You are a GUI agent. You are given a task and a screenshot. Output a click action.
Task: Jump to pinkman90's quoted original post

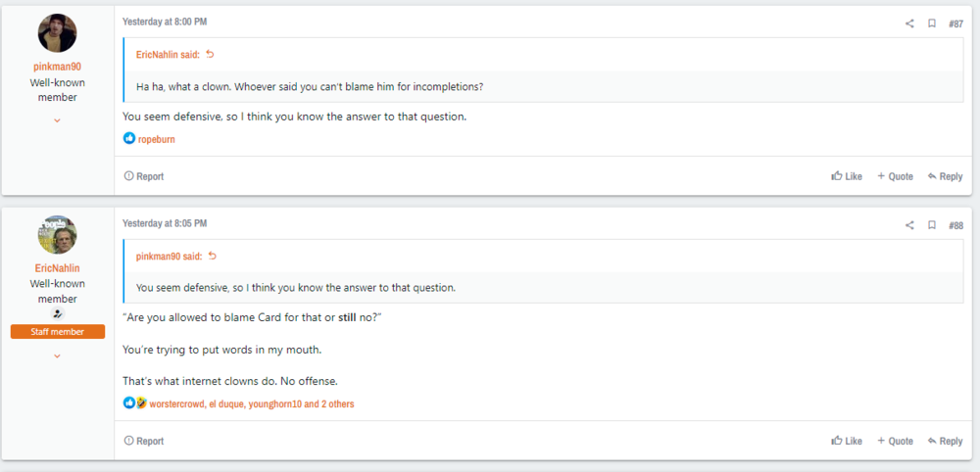click(210, 256)
